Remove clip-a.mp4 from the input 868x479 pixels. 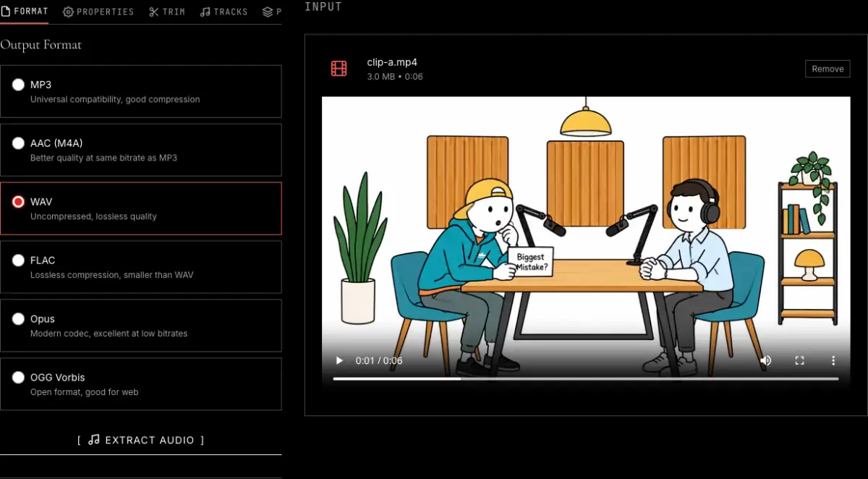827,69
